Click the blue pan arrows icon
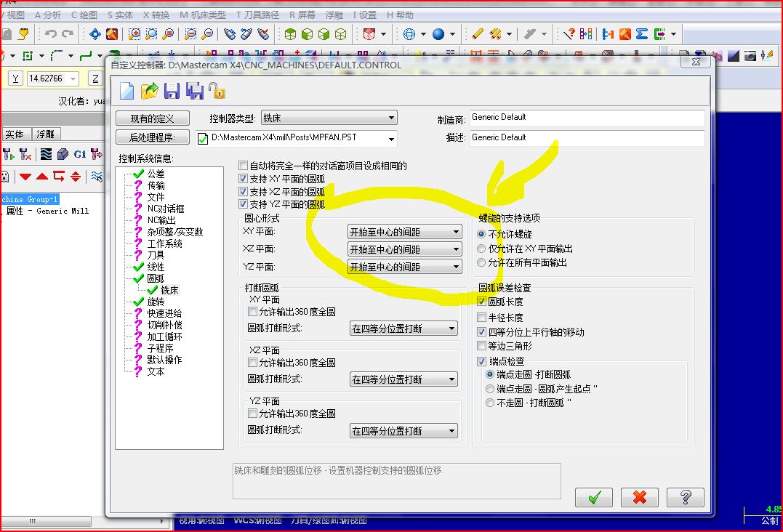783x532 pixels. 95,34
